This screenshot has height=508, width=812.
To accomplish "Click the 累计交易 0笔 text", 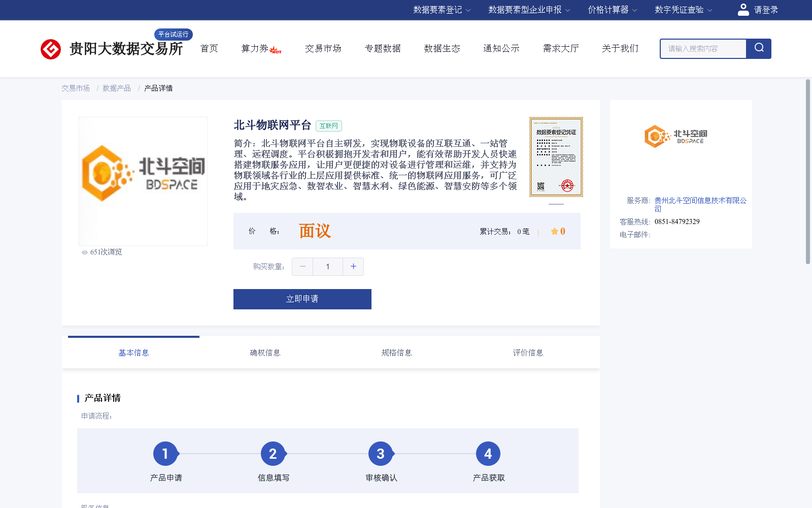I will 504,232.
